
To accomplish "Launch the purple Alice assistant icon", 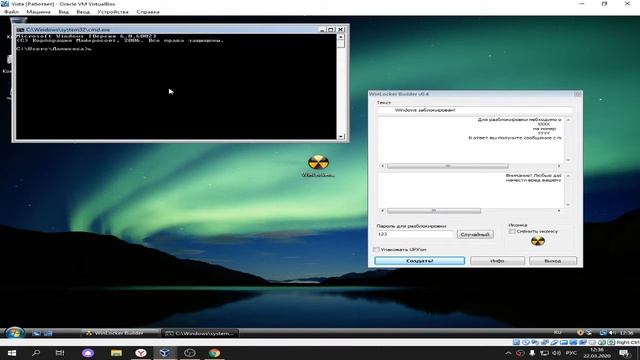I will click(88, 353).
